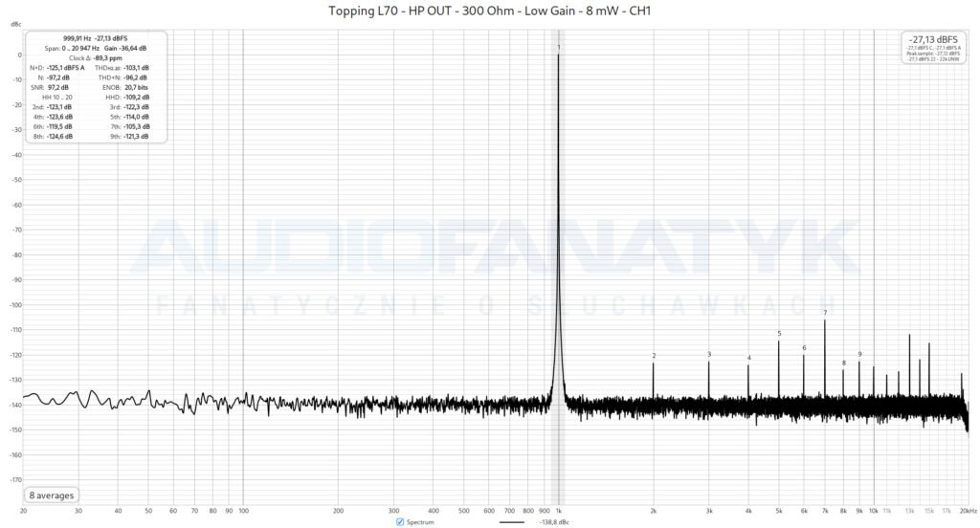
Task: Click harmonic marker '4' on the spectrum
Action: tap(748, 358)
